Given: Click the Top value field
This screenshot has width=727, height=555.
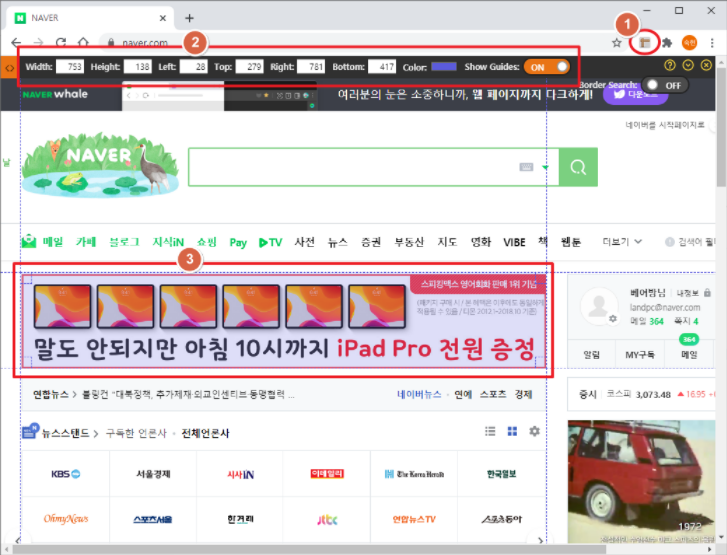Looking at the screenshot, I should tap(249, 67).
